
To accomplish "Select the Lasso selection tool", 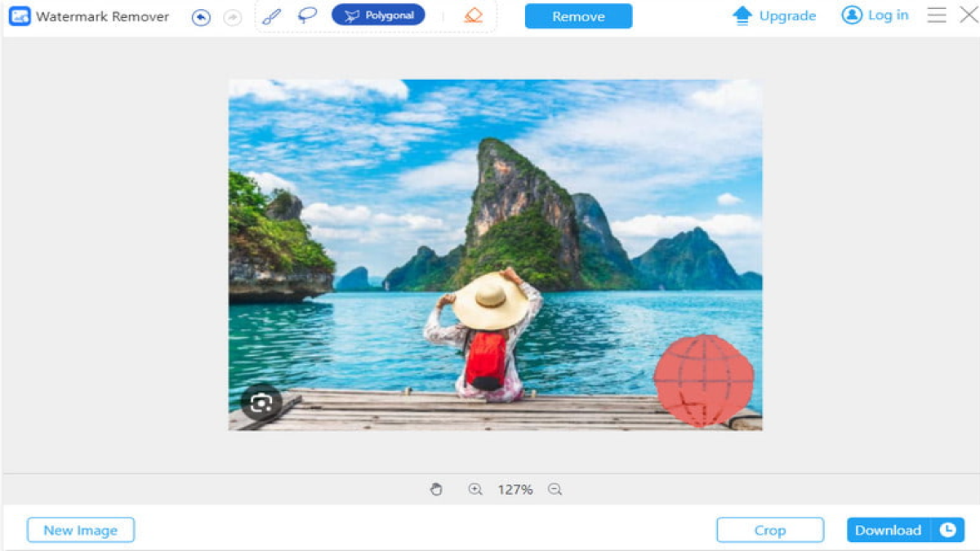I will tap(307, 16).
